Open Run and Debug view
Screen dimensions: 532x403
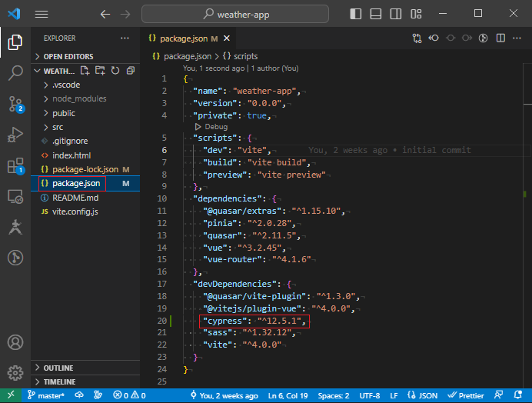click(15, 135)
